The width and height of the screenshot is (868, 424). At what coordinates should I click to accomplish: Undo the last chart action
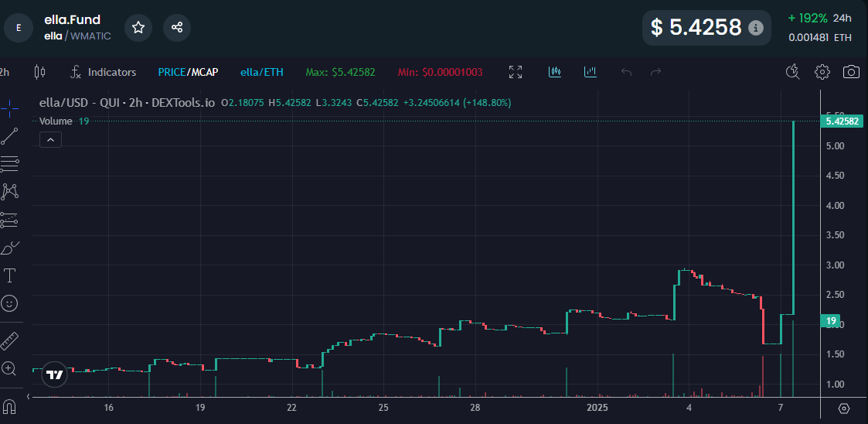click(627, 72)
